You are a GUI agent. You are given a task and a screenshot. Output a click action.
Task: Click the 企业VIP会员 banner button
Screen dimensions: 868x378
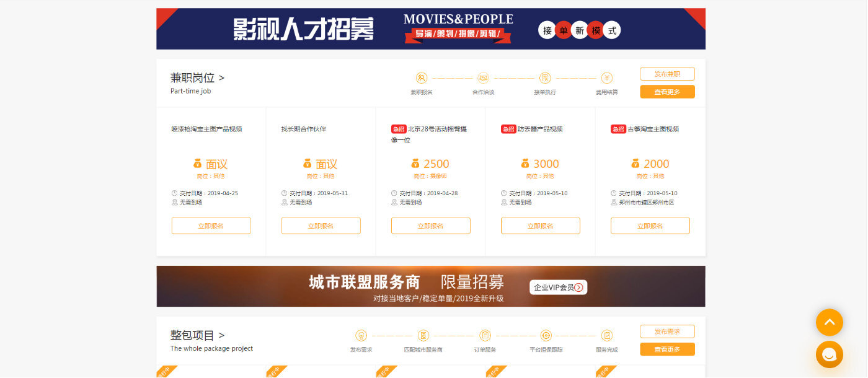click(558, 288)
